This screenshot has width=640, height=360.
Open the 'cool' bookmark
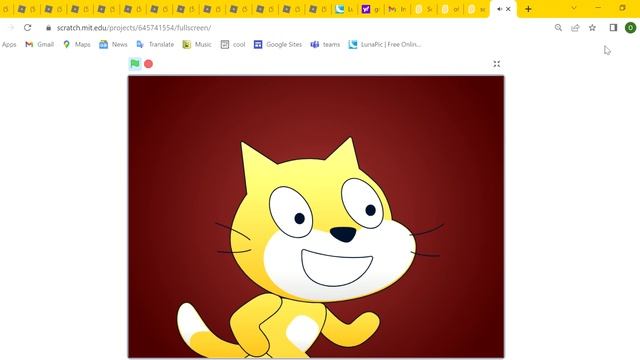[x=233, y=44]
